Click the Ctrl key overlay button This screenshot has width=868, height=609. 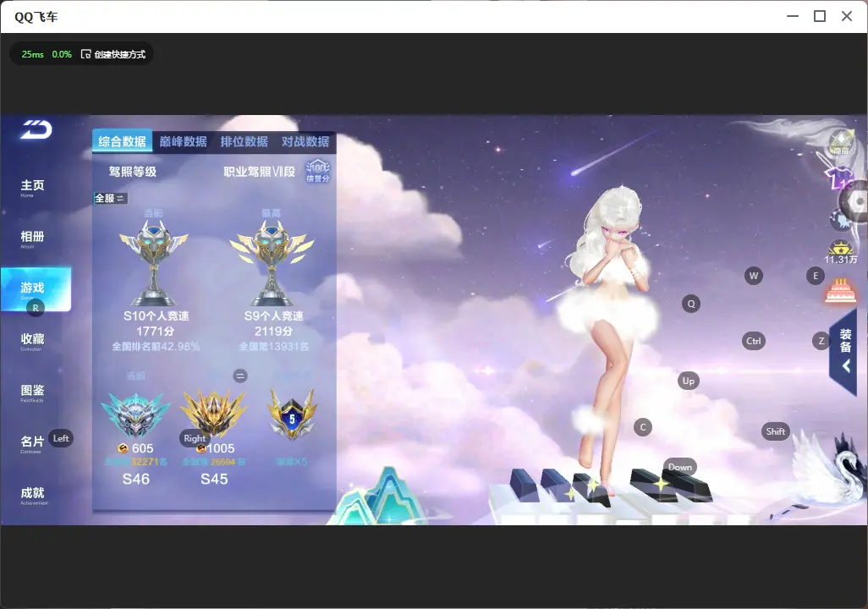(754, 341)
